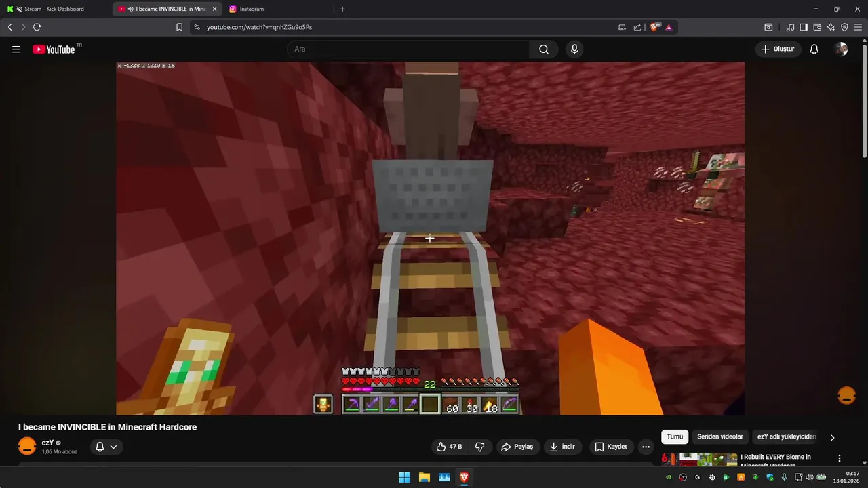Share this page via address bar share icon
The image size is (868, 488).
click(637, 27)
